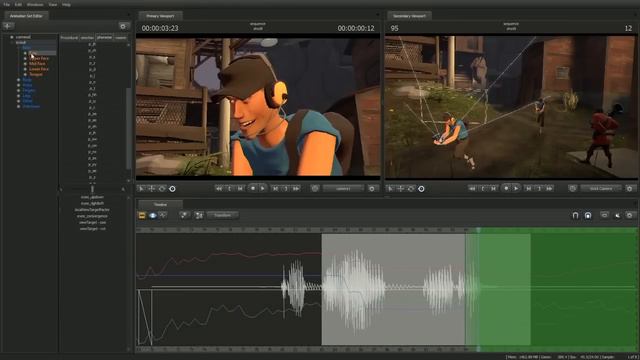640x360 pixels.
Task: Switch timeline to Clip Editor mode
Action: point(142,215)
